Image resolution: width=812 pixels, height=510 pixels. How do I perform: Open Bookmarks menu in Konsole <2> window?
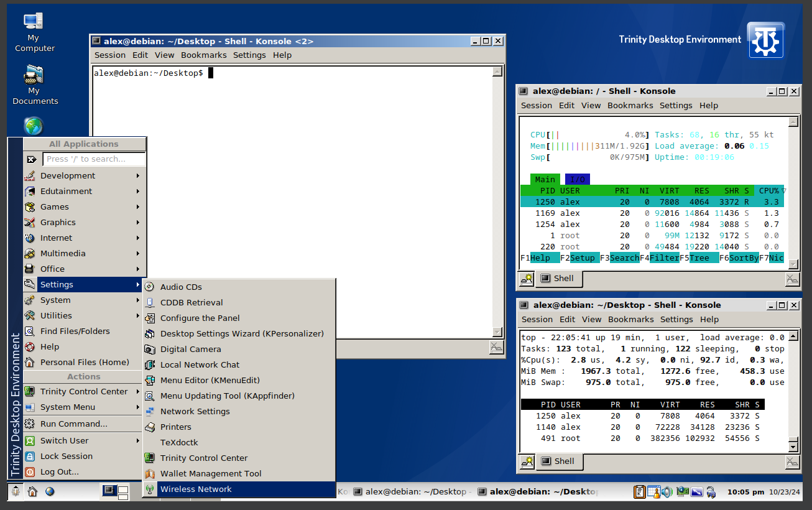tap(203, 55)
